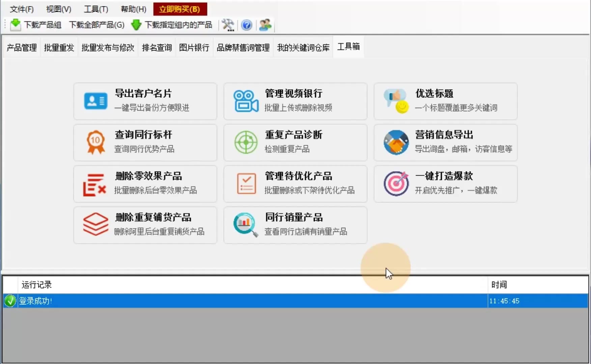Click the 营销信息导出 handshake icon
The width and height of the screenshot is (591, 364).
point(396,142)
